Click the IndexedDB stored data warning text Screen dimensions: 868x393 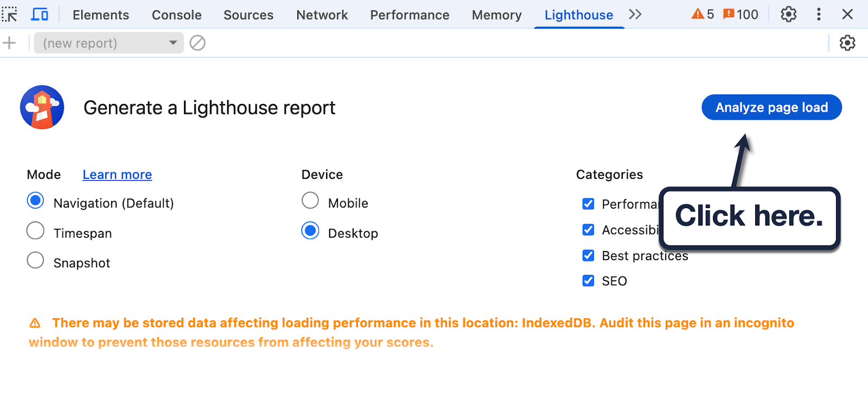[x=412, y=332]
